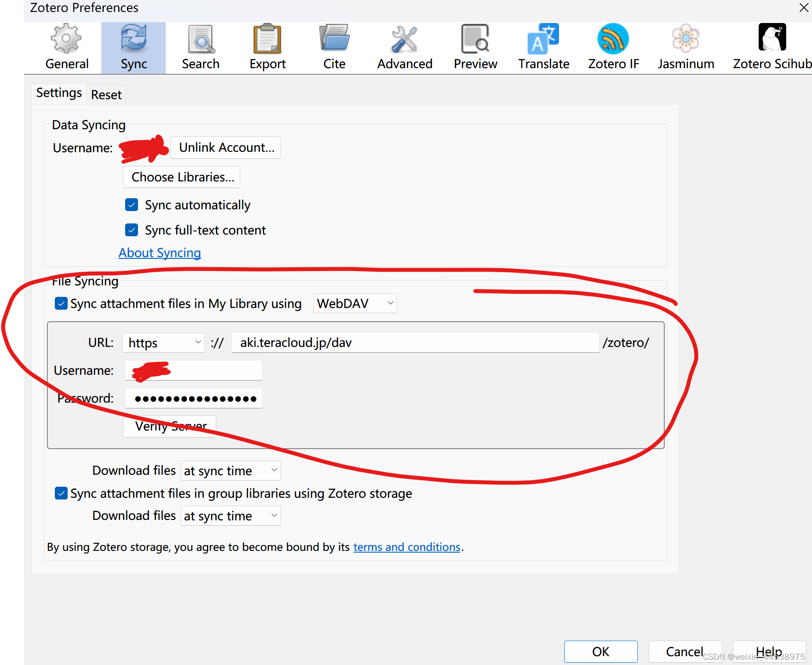Close the Zotero Preferences window
The width and height of the screenshot is (812, 665).
click(x=804, y=8)
